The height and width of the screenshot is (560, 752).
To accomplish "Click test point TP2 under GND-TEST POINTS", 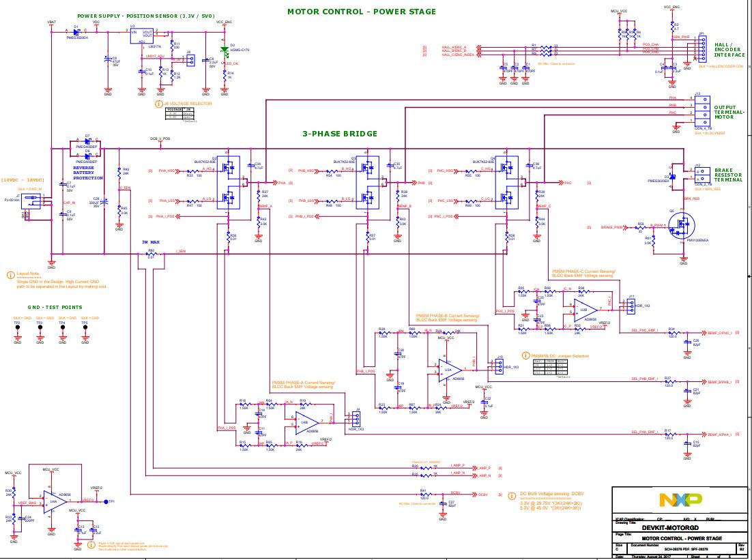I will [x=16, y=327].
